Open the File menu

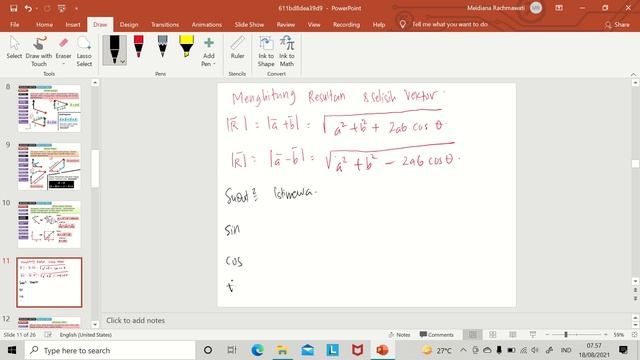[15, 24]
